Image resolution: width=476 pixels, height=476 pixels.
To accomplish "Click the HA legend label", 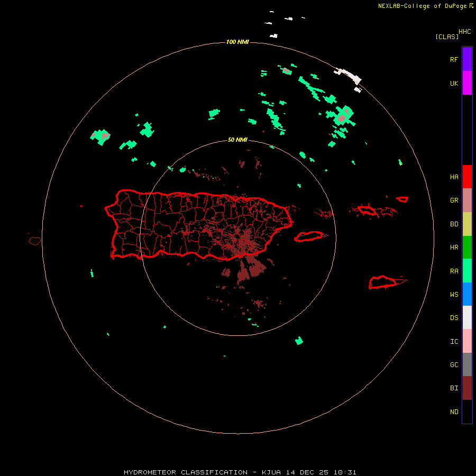I will [x=454, y=177].
